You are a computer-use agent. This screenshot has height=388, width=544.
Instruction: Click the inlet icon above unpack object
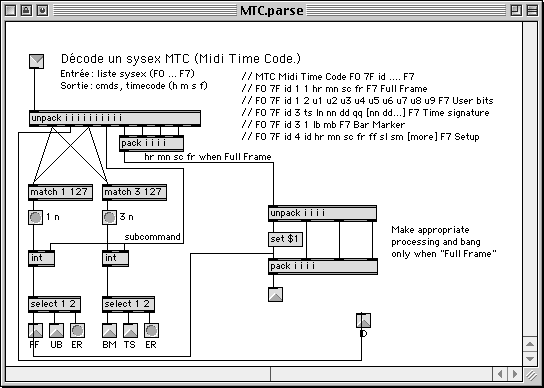tap(36, 61)
